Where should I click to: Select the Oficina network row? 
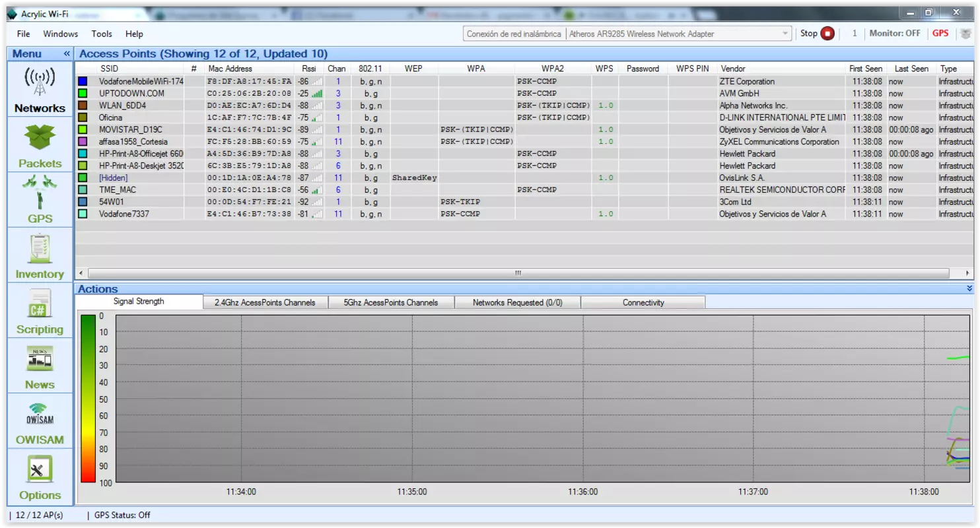(525, 117)
